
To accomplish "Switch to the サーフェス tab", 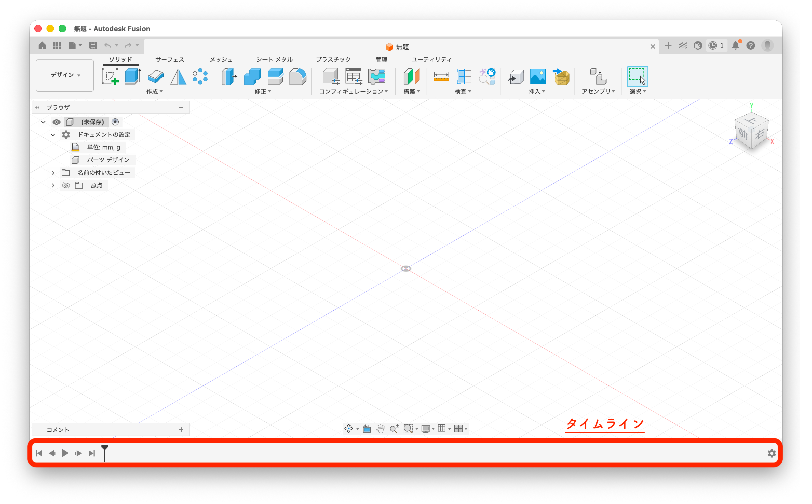I will [170, 59].
